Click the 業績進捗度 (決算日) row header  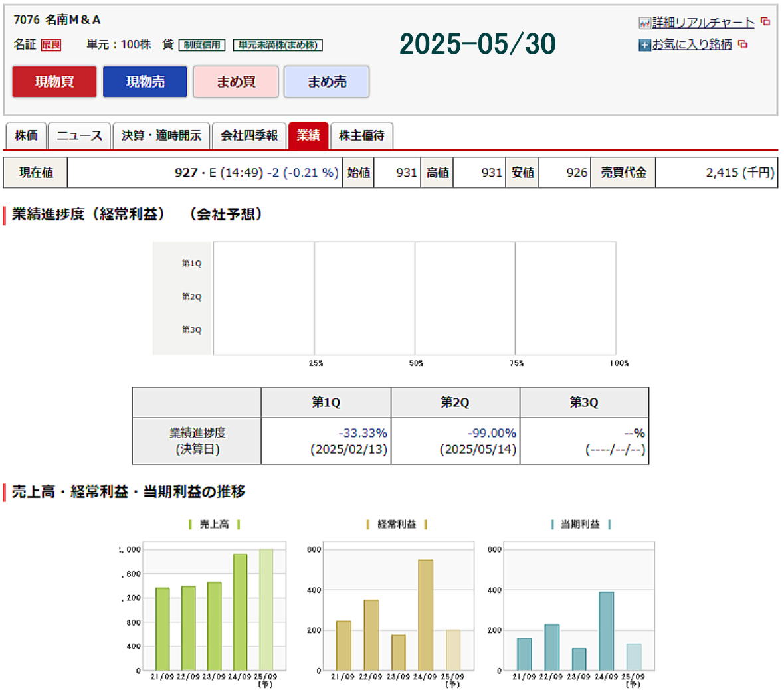click(197, 441)
